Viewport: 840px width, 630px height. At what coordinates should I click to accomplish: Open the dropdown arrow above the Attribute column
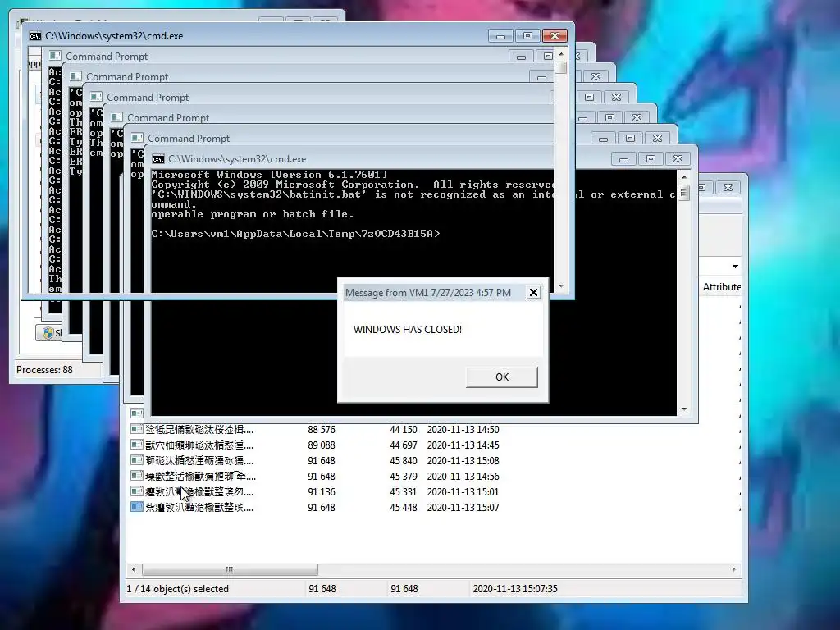pyautogui.click(x=736, y=267)
